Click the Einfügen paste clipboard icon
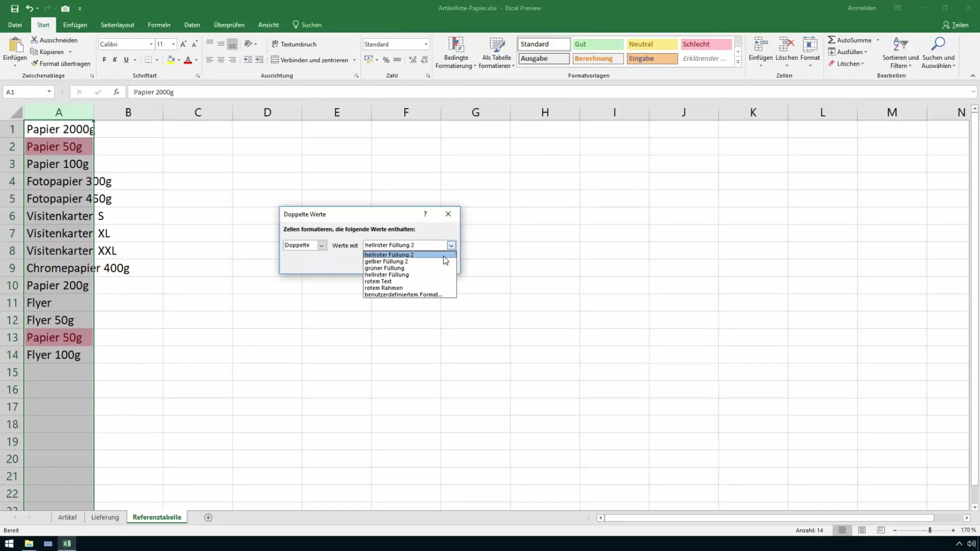The width and height of the screenshot is (980, 551). point(15,46)
